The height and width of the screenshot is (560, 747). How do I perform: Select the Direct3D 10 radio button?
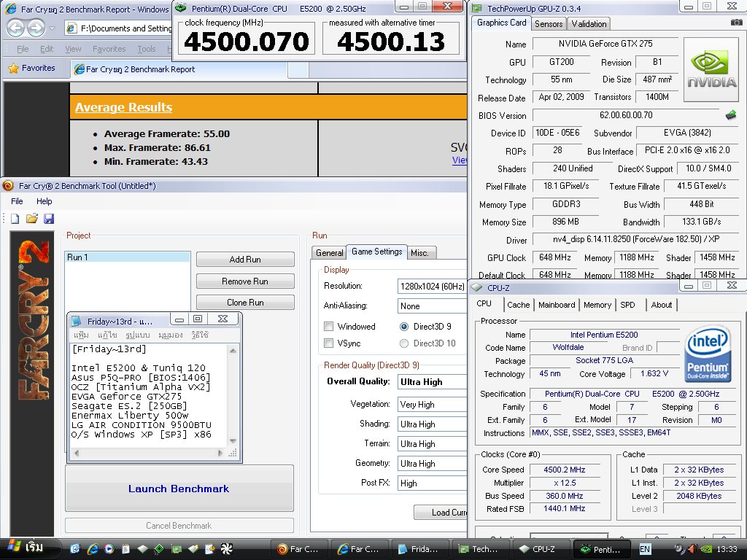[404, 343]
